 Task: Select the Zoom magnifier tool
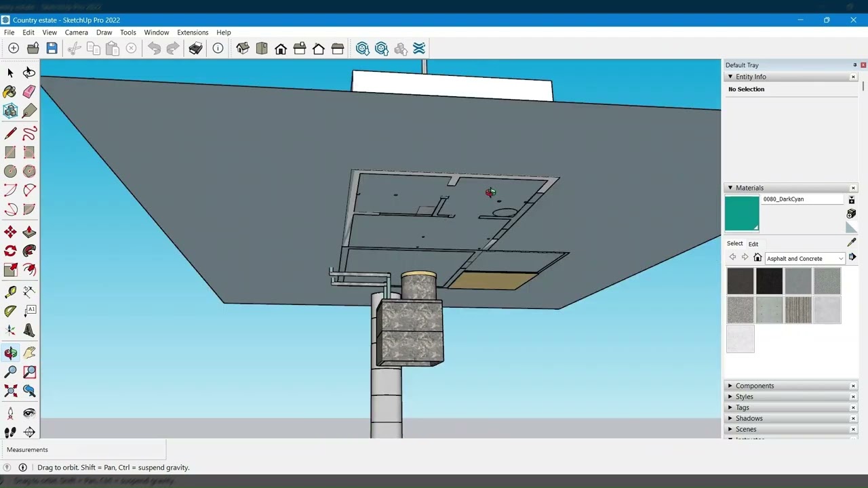coord(10,372)
